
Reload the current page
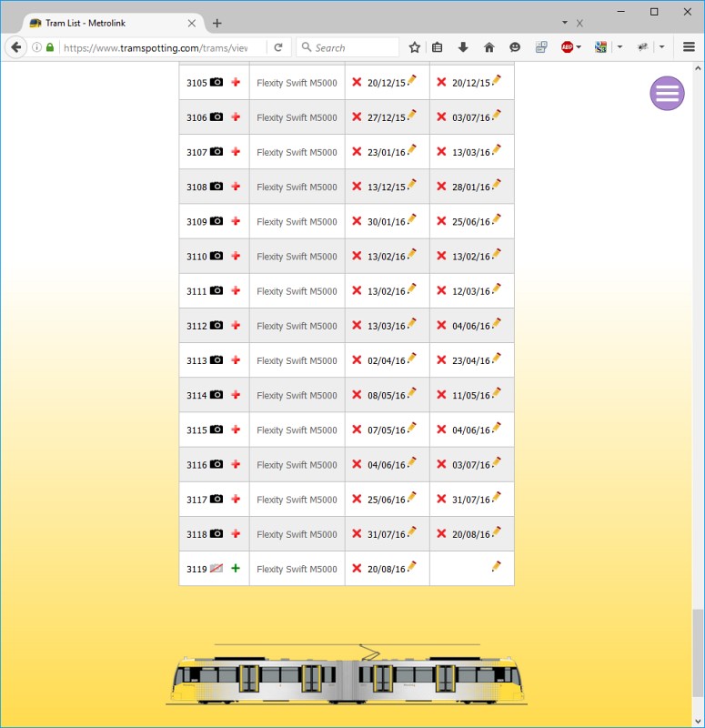pyautogui.click(x=278, y=47)
